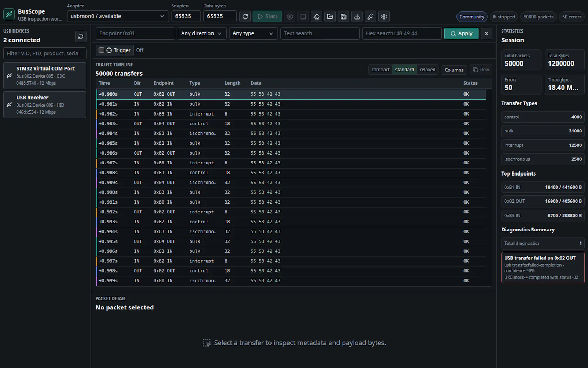Image resolution: width=588 pixels, height=368 pixels.
Task: Click the target icon in Trigger button
Action: click(x=109, y=50)
